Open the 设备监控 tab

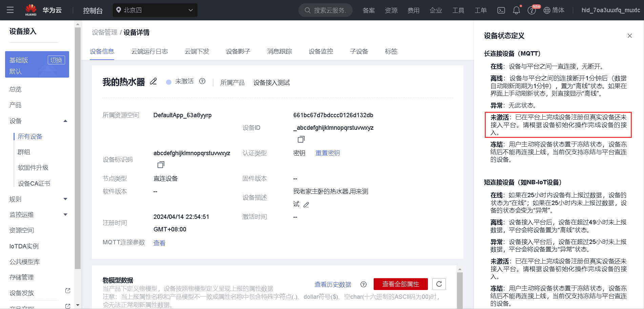(x=321, y=52)
